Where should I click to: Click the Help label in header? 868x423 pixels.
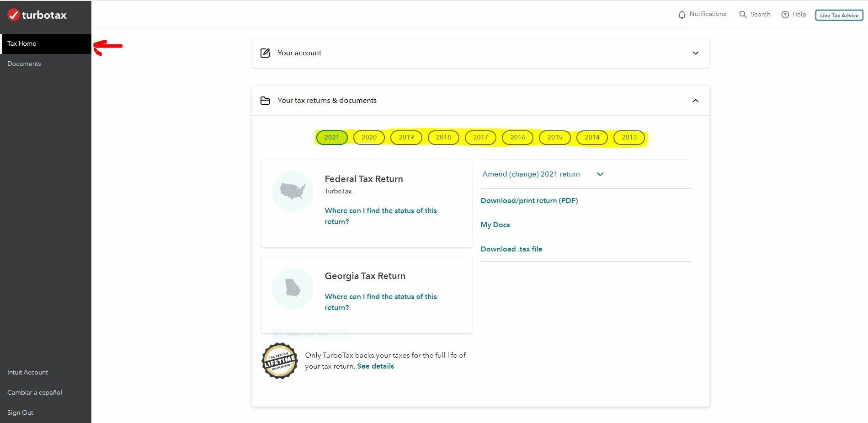tap(799, 15)
